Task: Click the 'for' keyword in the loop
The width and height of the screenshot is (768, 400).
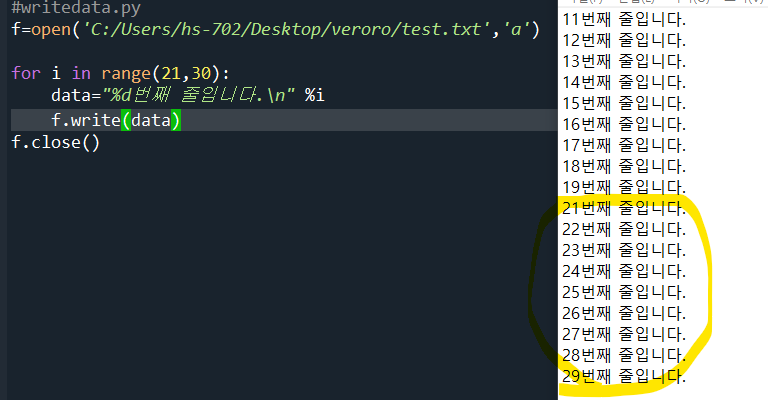Action: [x=26, y=73]
